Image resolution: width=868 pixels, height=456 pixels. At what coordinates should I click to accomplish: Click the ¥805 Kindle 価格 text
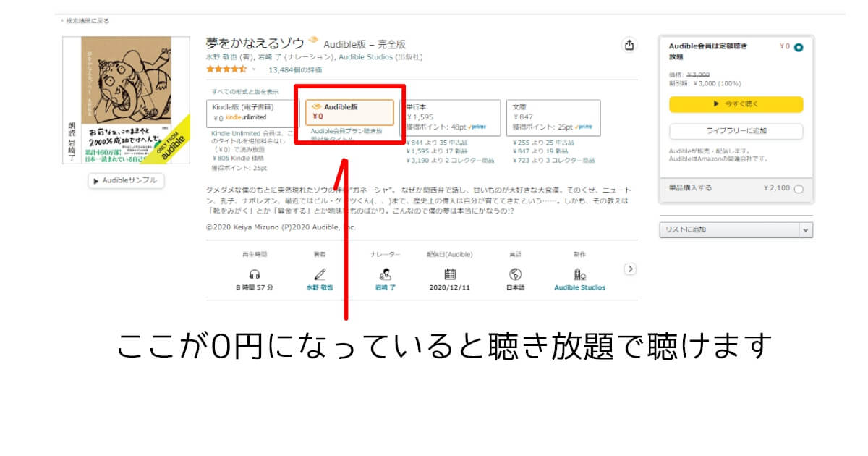[238, 159]
